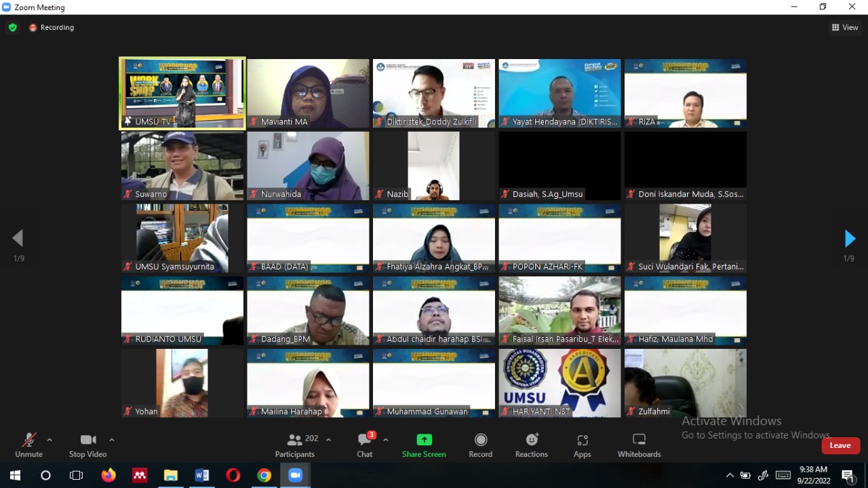Leave the meeting
This screenshot has width=868, height=488.
point(841,445)
